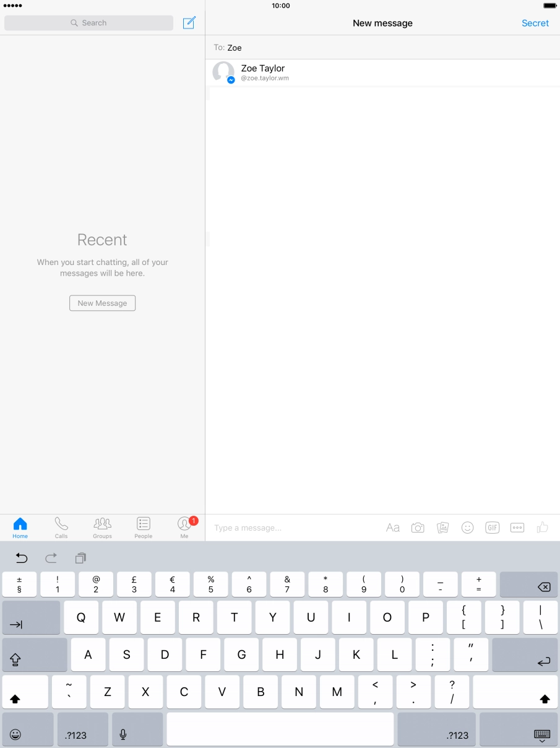Open the photo gallery icon
The width and height of the screenshot is (560, 748).
point(442,528)
